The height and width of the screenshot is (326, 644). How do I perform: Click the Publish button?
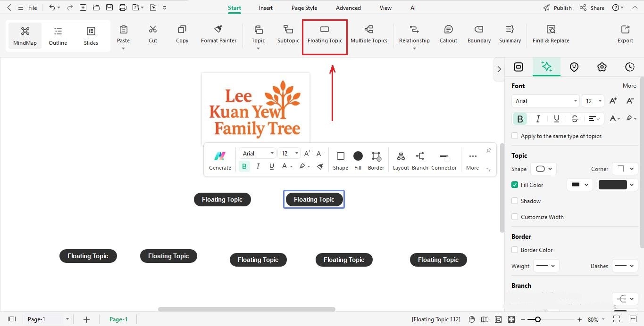(557, 8)
